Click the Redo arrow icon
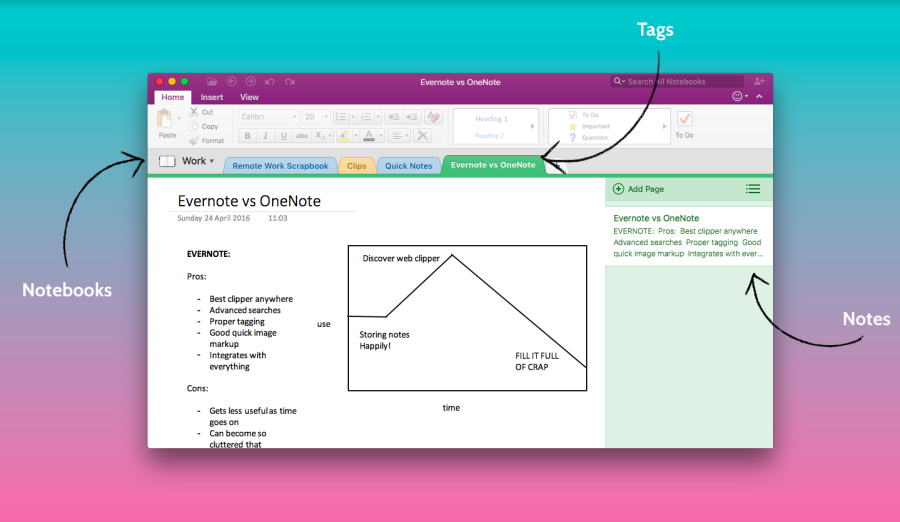The image size is (900, 522). click(x=290, y=82)
